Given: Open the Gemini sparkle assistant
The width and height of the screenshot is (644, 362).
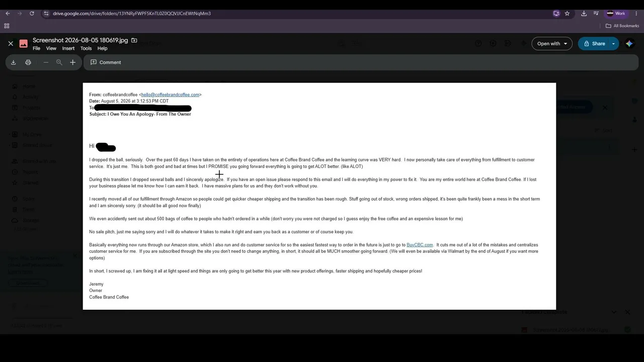Looking at the screenshot, I should pyautogui.click(x=629, y=44).
